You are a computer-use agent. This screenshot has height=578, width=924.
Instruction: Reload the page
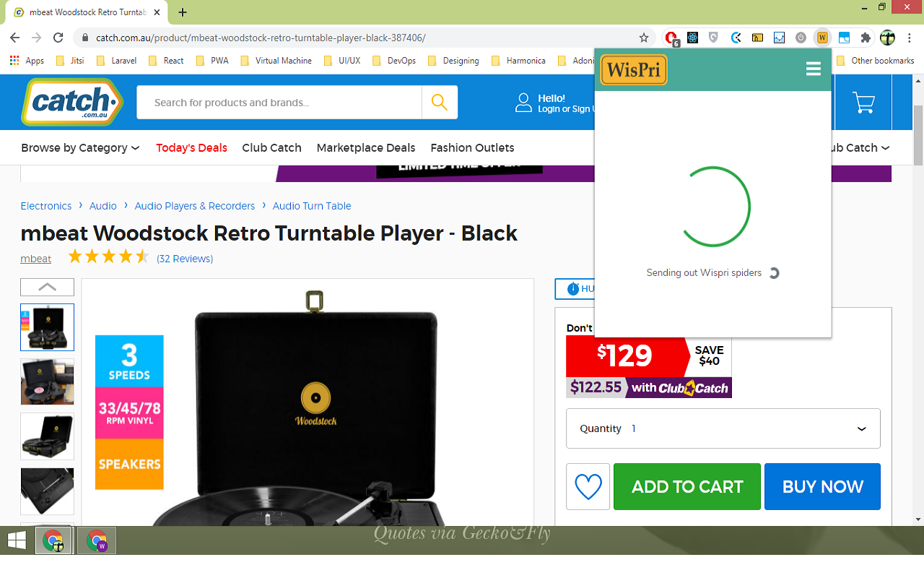(x=58, y=38)
